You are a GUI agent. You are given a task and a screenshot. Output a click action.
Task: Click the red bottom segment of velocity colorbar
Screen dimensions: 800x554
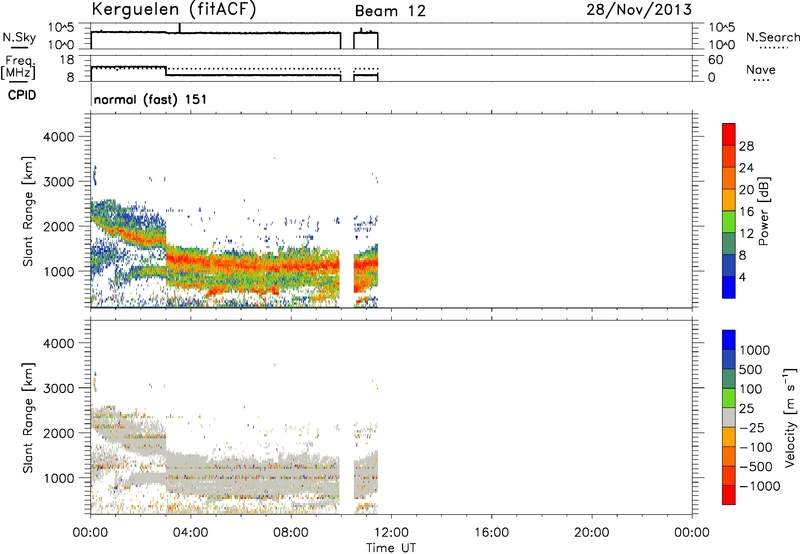[729, 495]
